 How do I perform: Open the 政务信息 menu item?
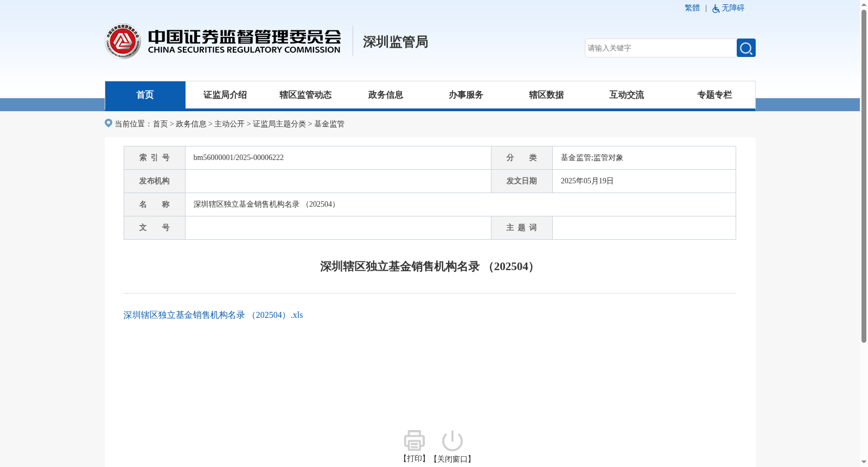pos(386,95)
